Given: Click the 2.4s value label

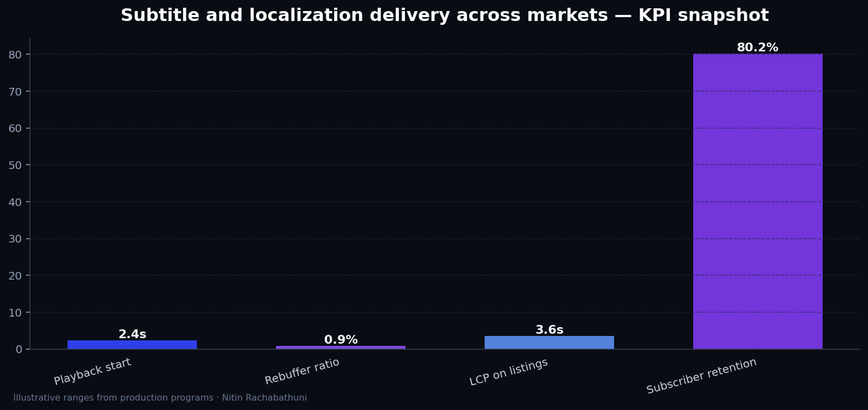Looking at the screenshot, I should [x=132, y=334].
